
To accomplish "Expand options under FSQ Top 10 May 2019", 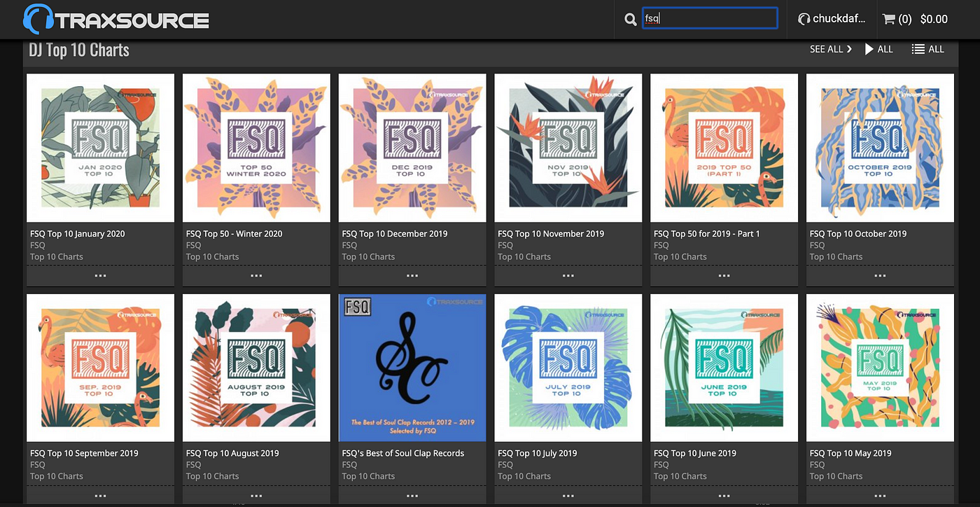I will point(881,496).
